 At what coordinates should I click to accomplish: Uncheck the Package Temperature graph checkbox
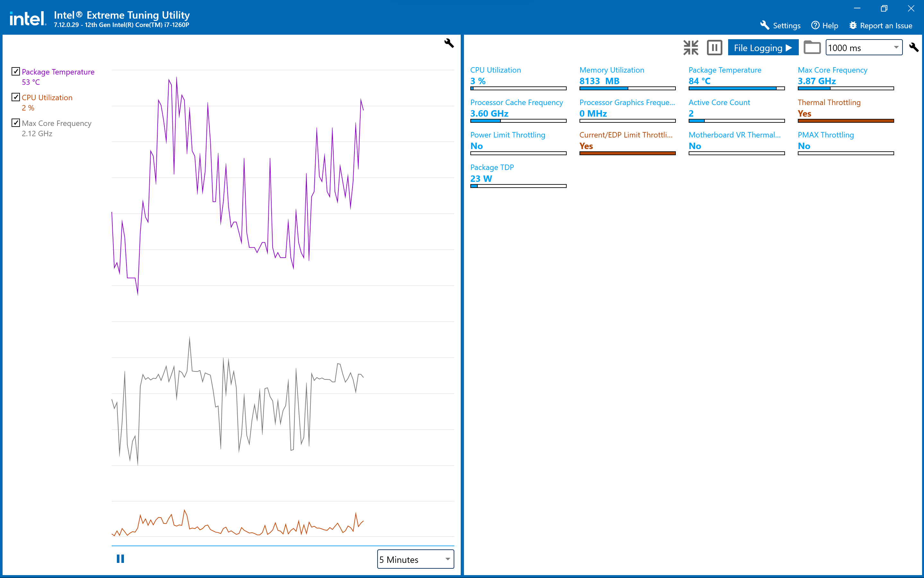pyautogui.click(x=16, y=71)
